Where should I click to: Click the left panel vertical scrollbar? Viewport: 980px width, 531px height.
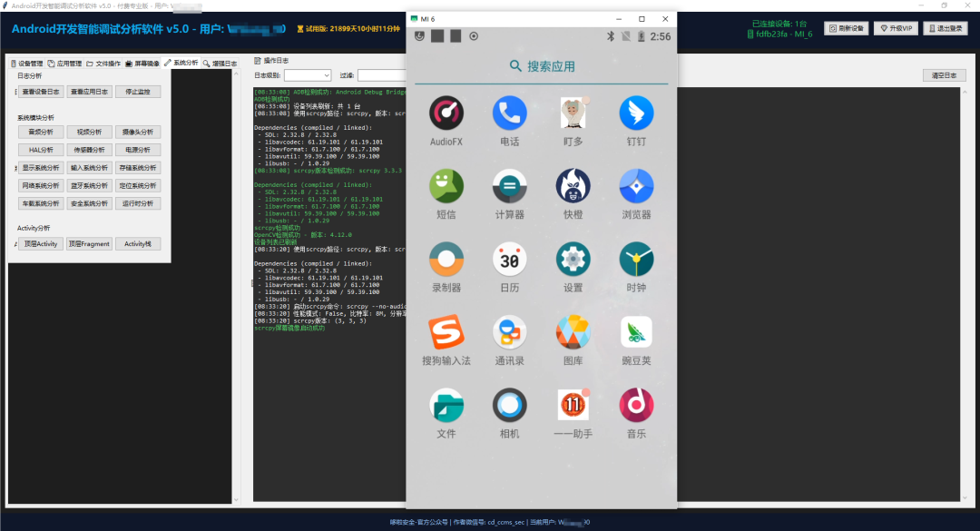coord(236,287)
